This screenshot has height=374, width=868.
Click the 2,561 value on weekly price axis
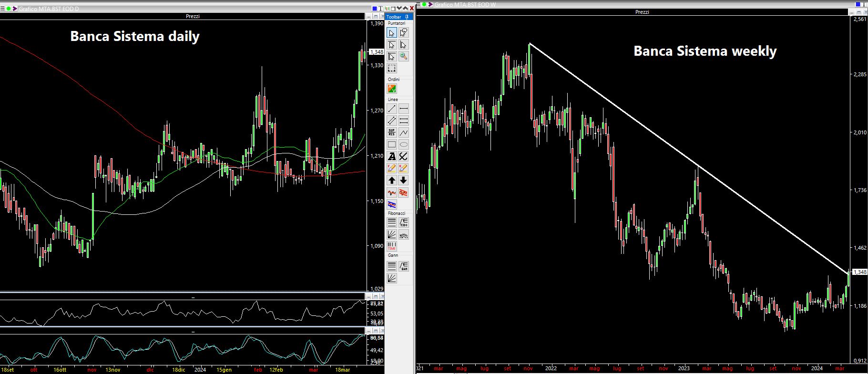(860, 20)
